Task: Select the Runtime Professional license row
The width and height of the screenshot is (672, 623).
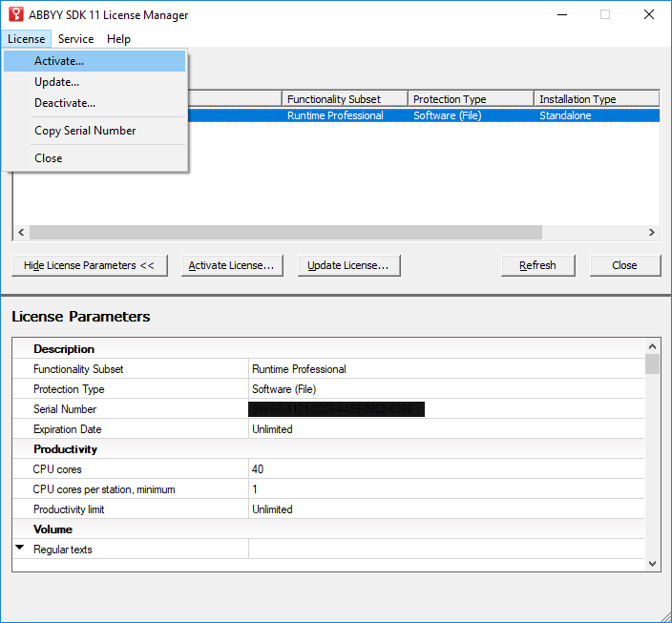Action: 424,115
